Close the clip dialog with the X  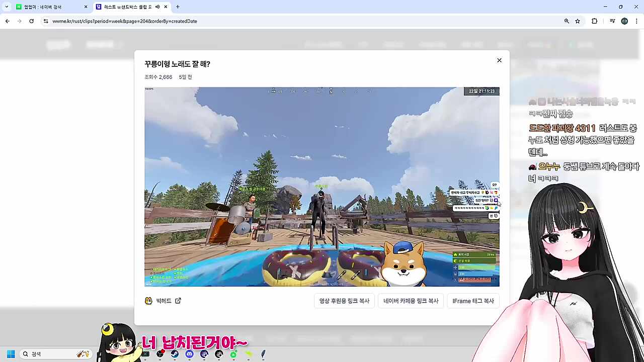coord(499,60)
